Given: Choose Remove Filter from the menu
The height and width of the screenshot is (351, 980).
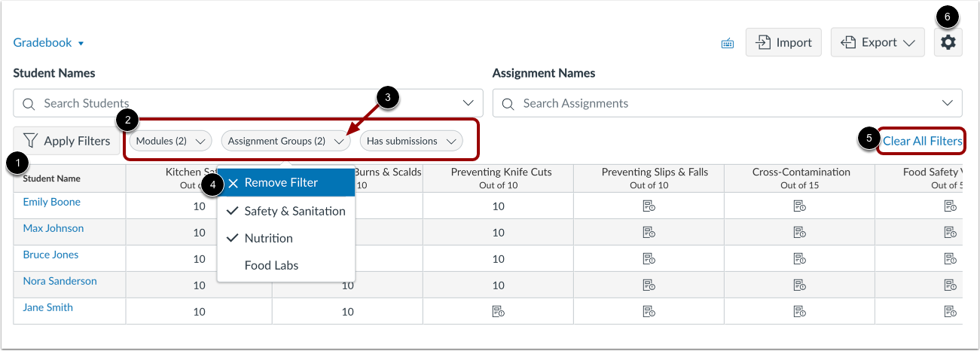Looking at the screenshot, I should (x=280, y=183).
